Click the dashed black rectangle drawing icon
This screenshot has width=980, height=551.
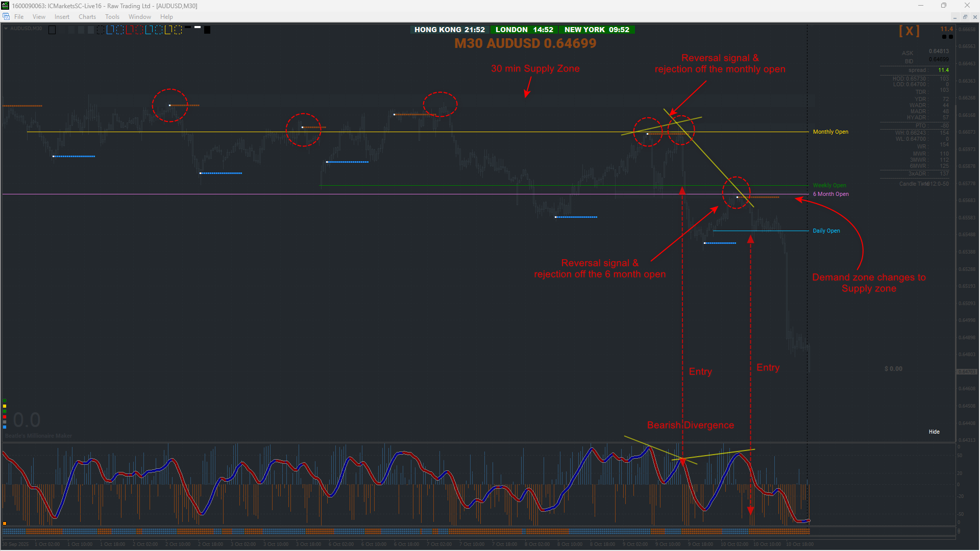(x=100, y=30)
